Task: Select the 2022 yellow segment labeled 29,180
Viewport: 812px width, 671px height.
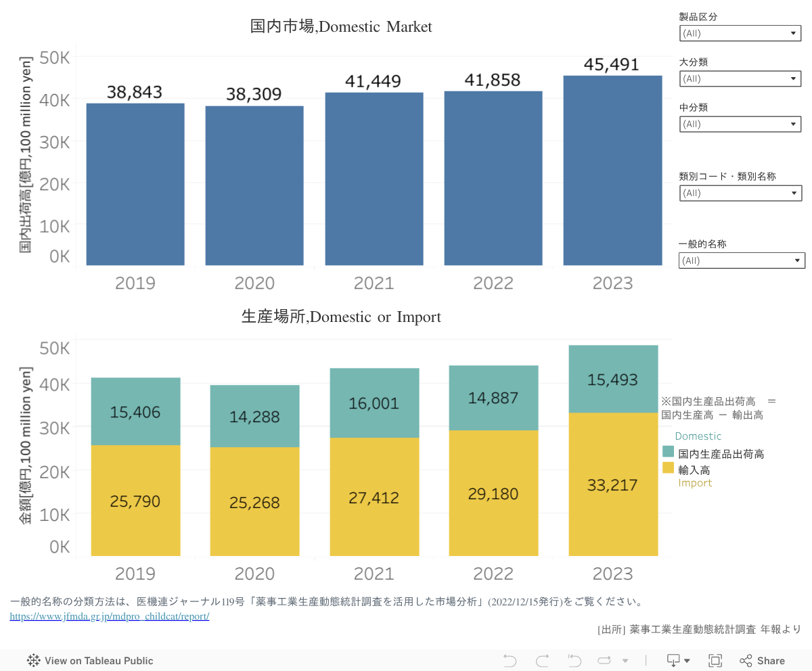Action: point(493,493)
